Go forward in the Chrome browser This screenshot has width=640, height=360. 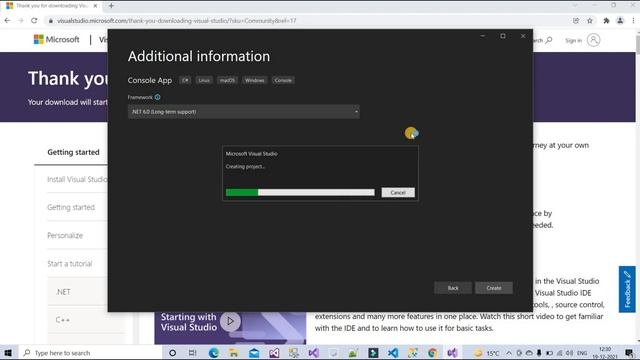(x=20, y=20)
